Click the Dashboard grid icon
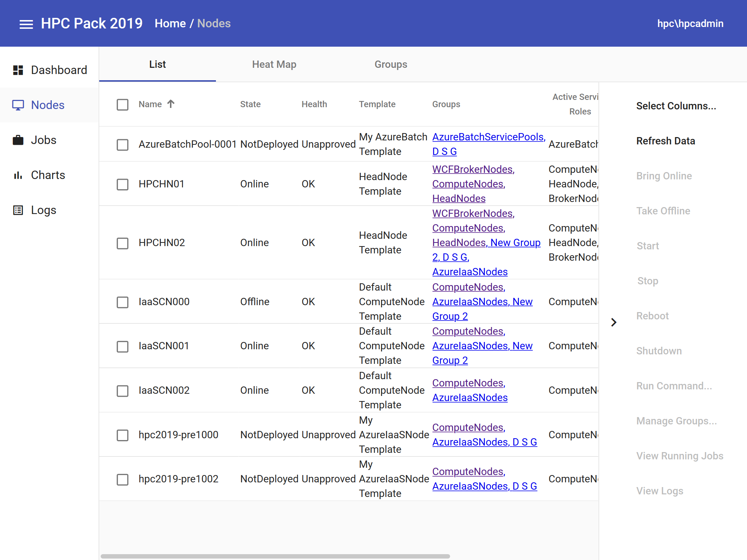The width and height of the screenshot is (747, 560). [18, 70]
